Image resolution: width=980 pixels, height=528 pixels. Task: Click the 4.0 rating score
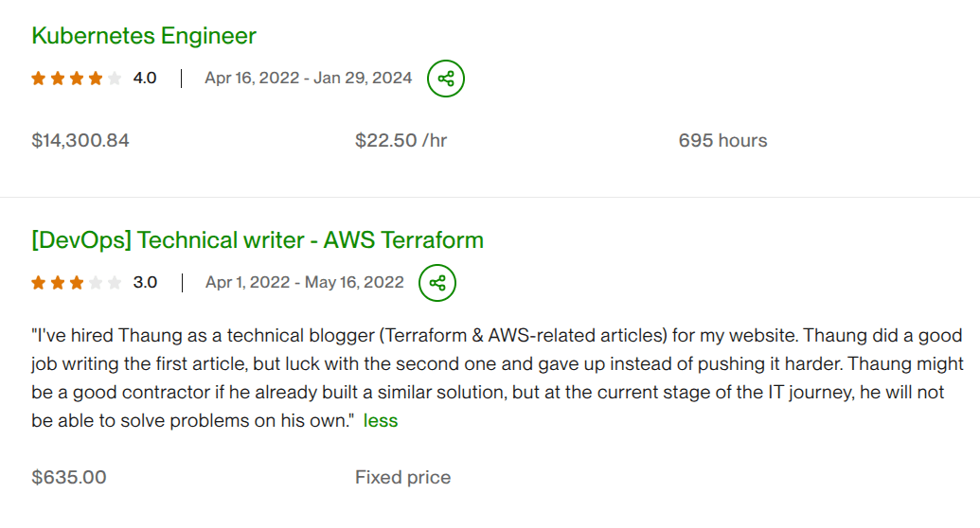[145, 79]
